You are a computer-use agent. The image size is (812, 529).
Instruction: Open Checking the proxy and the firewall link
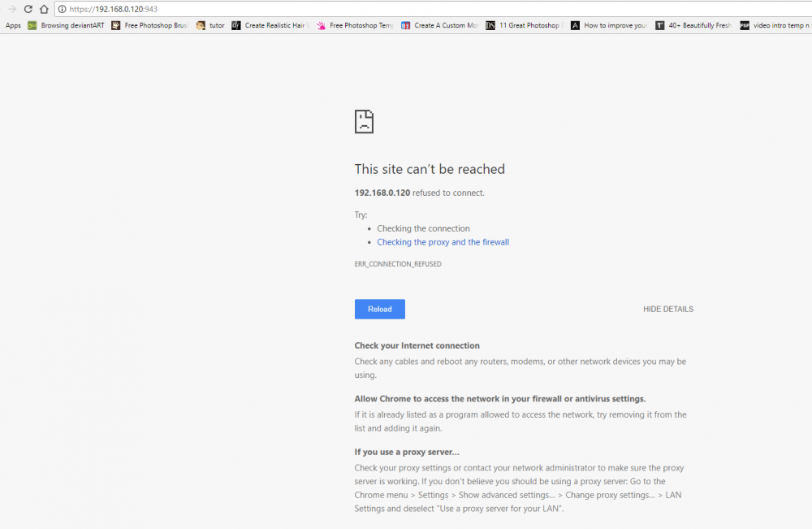443,242
